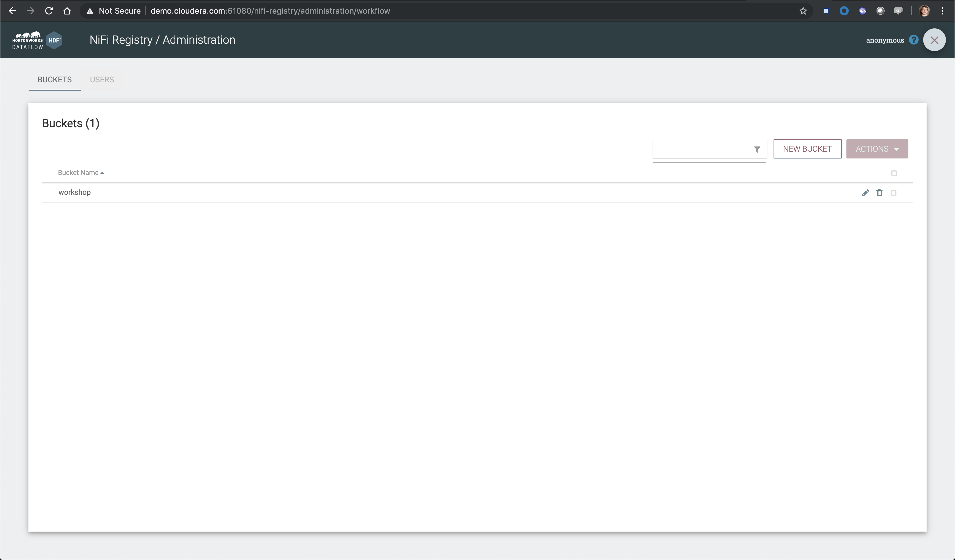Open the Chrome three-dot menu

click(942, 11)
